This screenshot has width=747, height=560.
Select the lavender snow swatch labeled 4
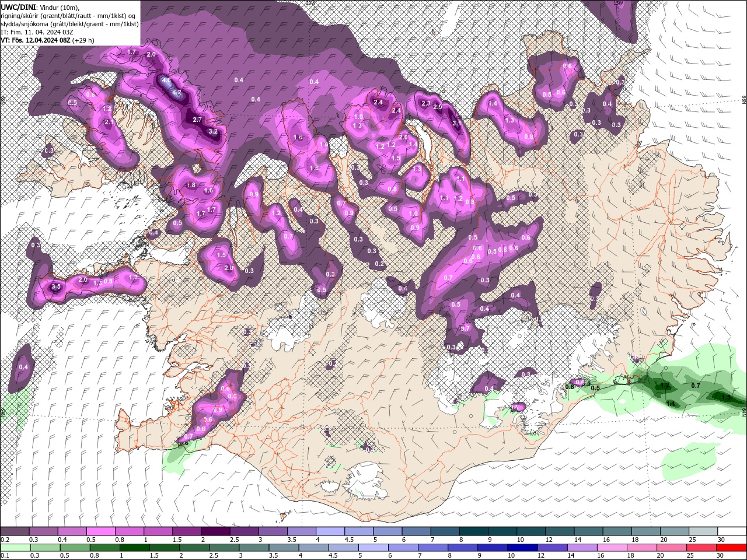pyautogui.click(x=330, y=531)
